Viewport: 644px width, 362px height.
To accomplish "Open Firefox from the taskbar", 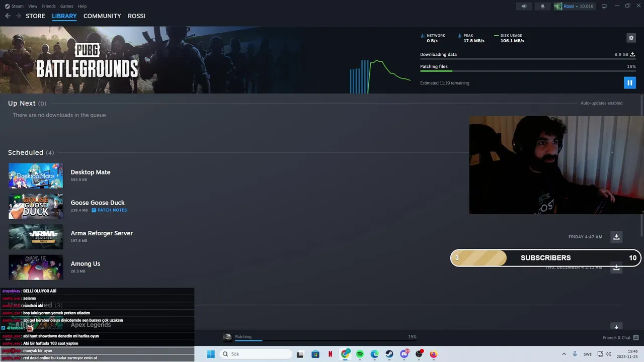I will tap(434, 354).
